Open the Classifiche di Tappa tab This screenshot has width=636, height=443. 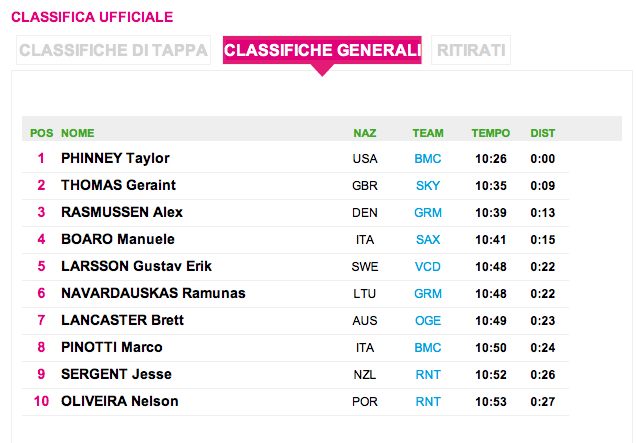pyautogui.click(x=113, y=51)
